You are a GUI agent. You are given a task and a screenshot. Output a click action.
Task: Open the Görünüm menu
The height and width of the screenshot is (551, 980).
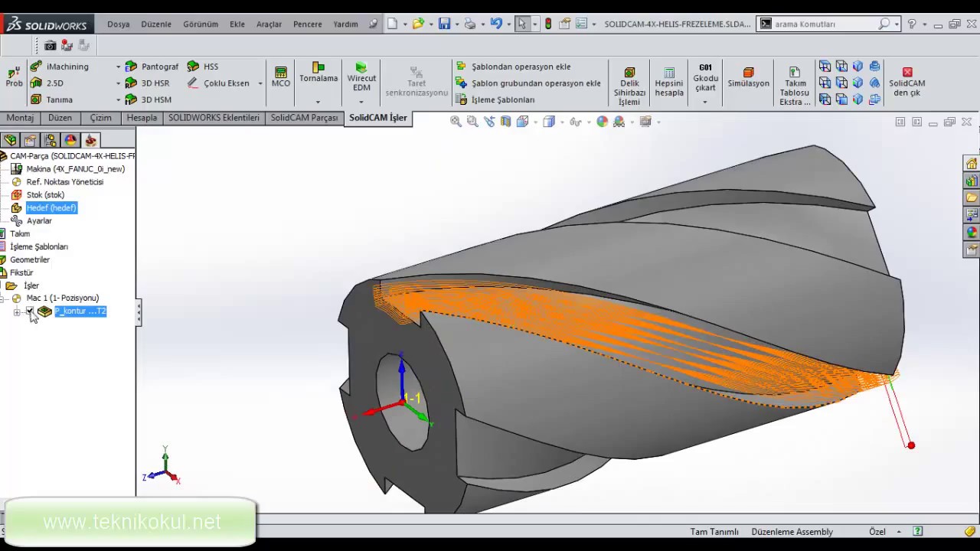click(201, 24)
